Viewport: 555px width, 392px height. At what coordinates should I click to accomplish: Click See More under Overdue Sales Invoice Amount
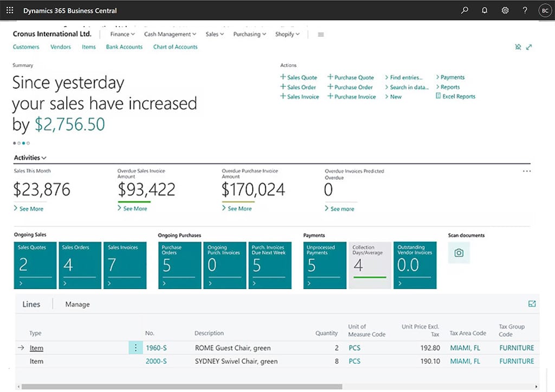click(x=132, y=208)
